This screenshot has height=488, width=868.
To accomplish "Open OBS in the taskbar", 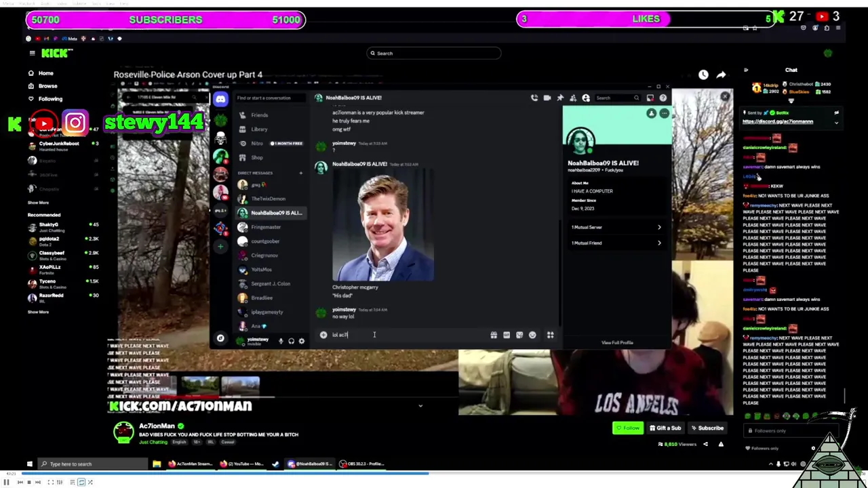I will 363,464.
